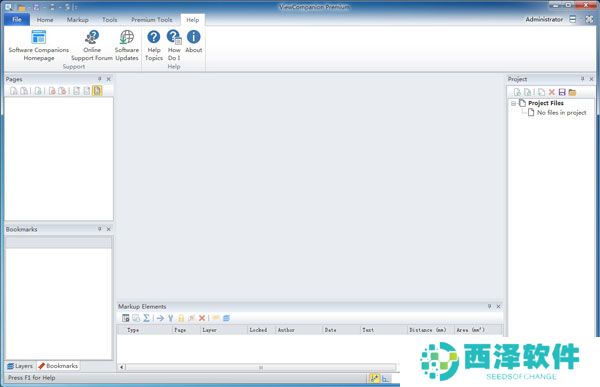600x387 pixels.
Task: Toggle the highlighted snap icon in status bar
Action: pos(375,378)
